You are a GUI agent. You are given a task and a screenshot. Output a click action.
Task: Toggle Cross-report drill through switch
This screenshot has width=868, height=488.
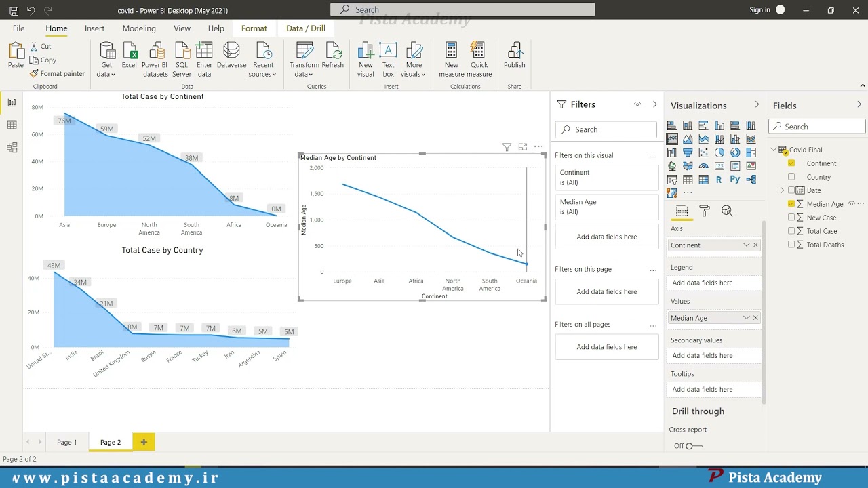coord(694,446)
